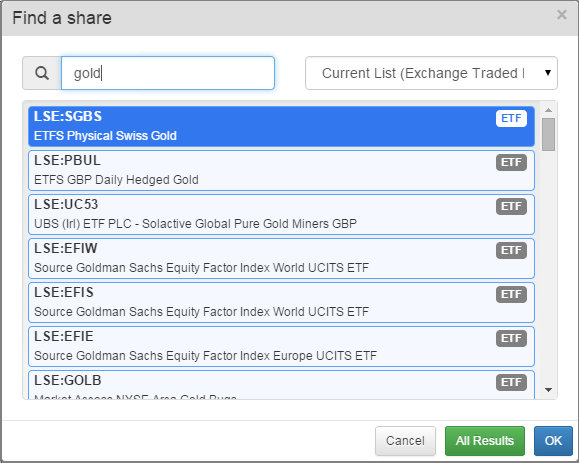Click the scrollbar up arrow
This screenshot has width=579, height=463.
click(548, 110)
